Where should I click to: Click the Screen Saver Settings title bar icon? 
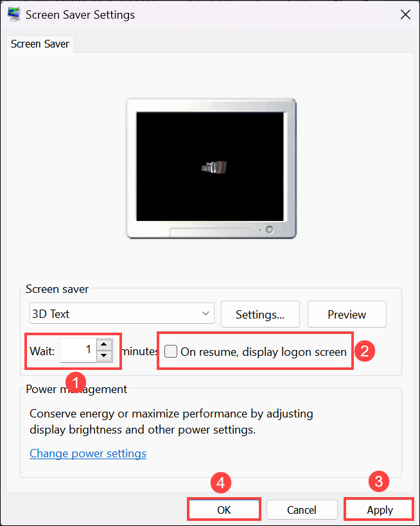coord(14,14)
